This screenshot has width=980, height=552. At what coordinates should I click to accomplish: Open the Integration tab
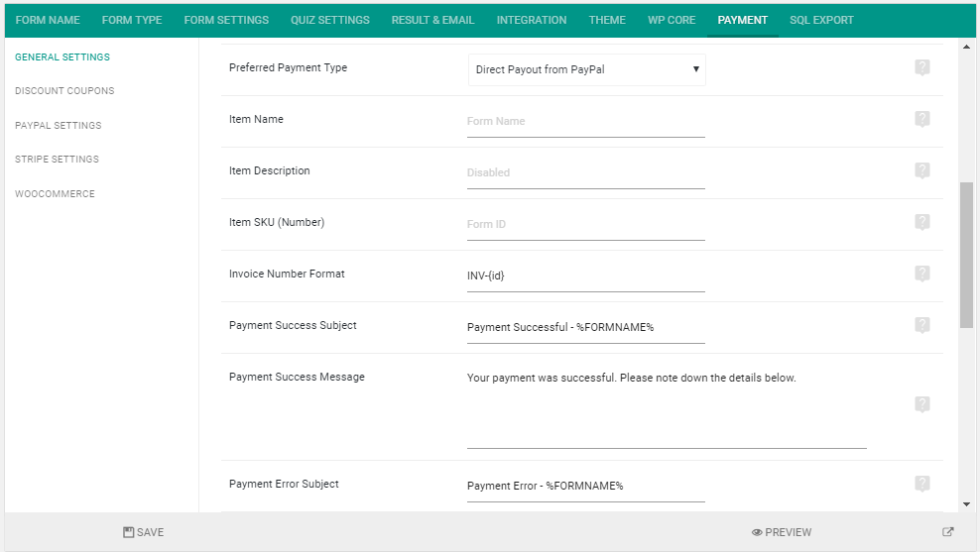532,20
